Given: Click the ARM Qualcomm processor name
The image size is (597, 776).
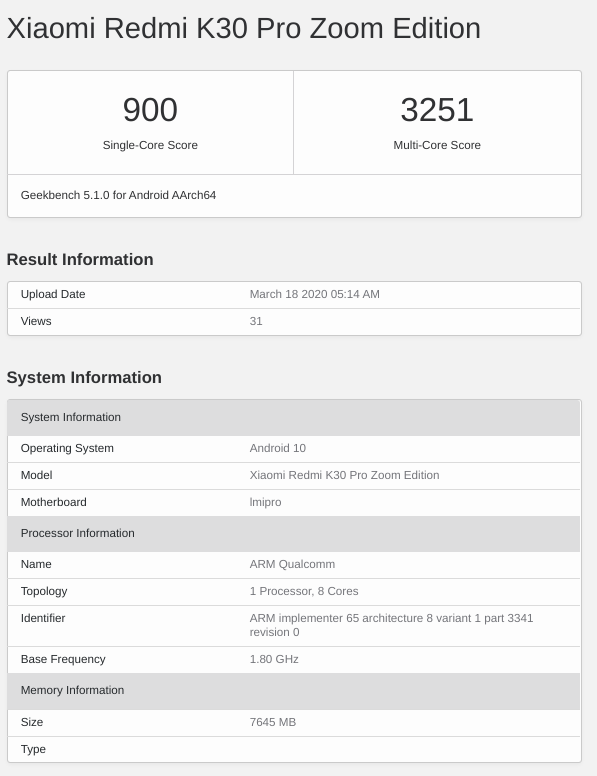Looking at the screenshot, I should point(292,564).
